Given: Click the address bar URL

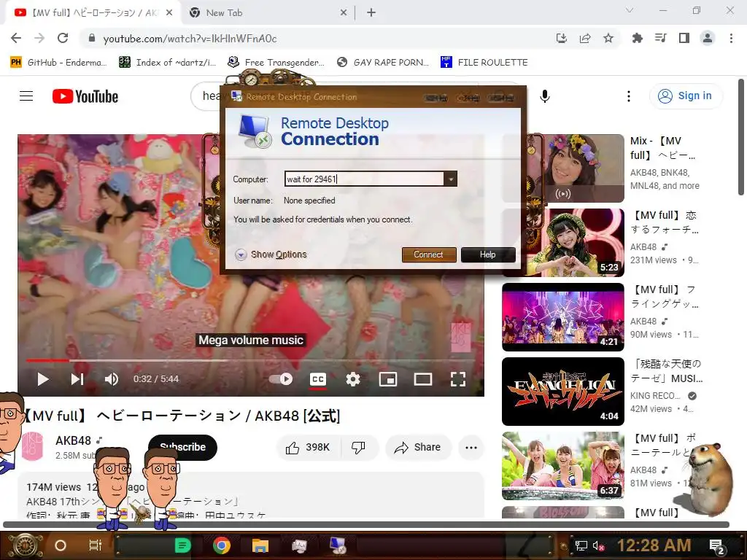Looking at the screenshot, I should [190, 39].
